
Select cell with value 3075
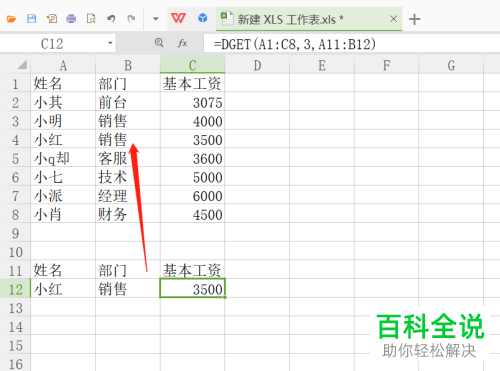click(193, 102)
